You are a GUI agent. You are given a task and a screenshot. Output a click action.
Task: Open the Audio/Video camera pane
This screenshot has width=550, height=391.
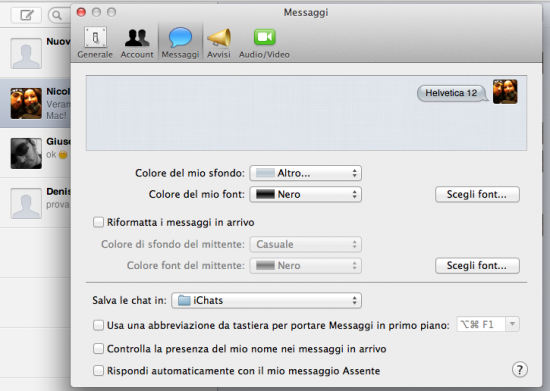(x=264, y=43)
